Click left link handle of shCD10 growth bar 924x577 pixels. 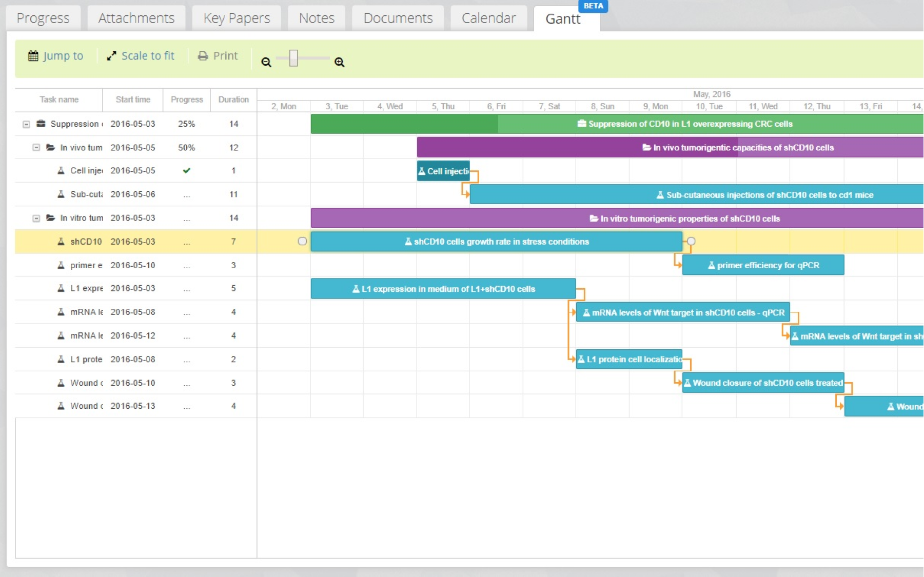pos(302,241)
